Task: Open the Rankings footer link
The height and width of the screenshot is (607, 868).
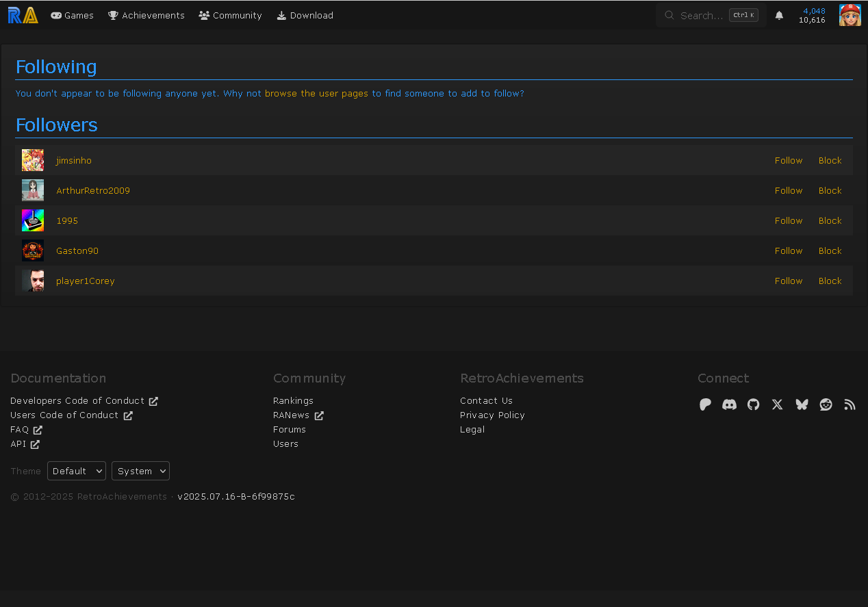Action: tap(293, 401)
